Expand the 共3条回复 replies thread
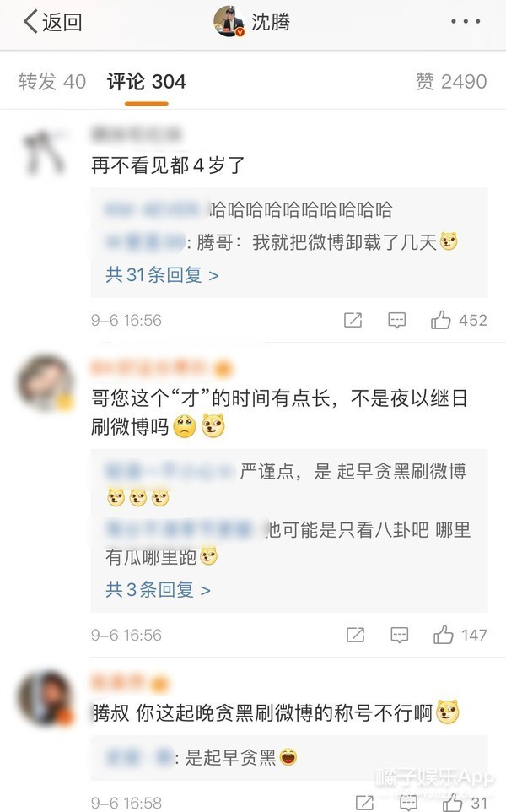506x812 pixels. 158,590
